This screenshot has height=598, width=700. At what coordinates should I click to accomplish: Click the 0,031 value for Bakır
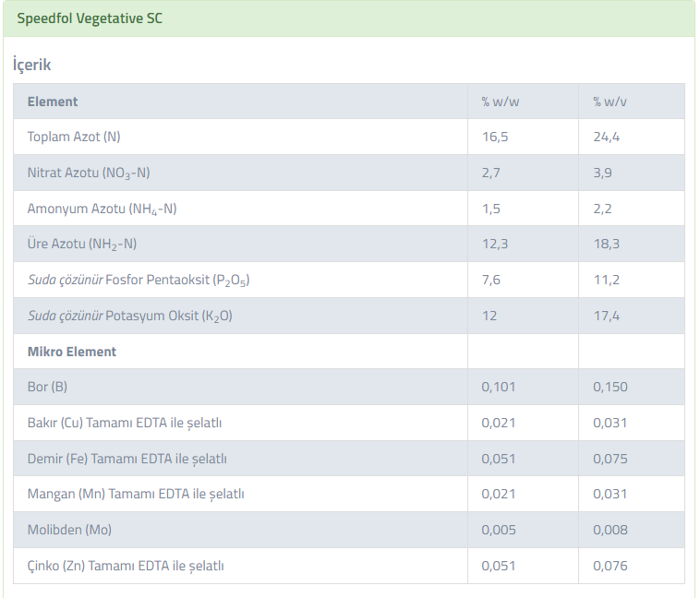pos(609,423)
